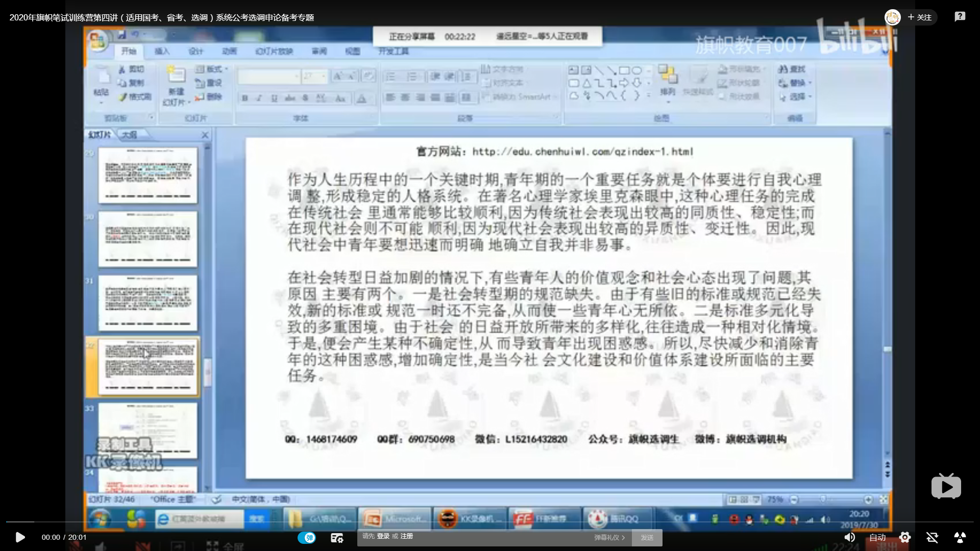Click the large overlay play button on the video
980x551 pixels.
[x=946, y=486]
